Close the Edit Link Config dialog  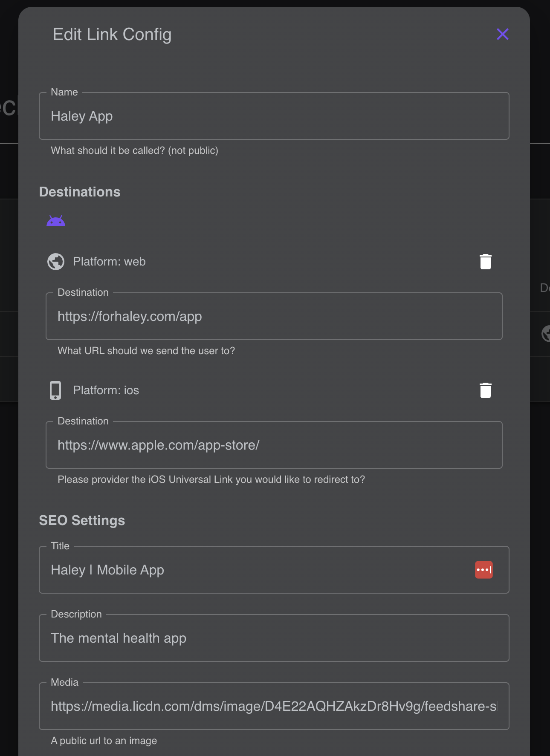coord(503,34)
